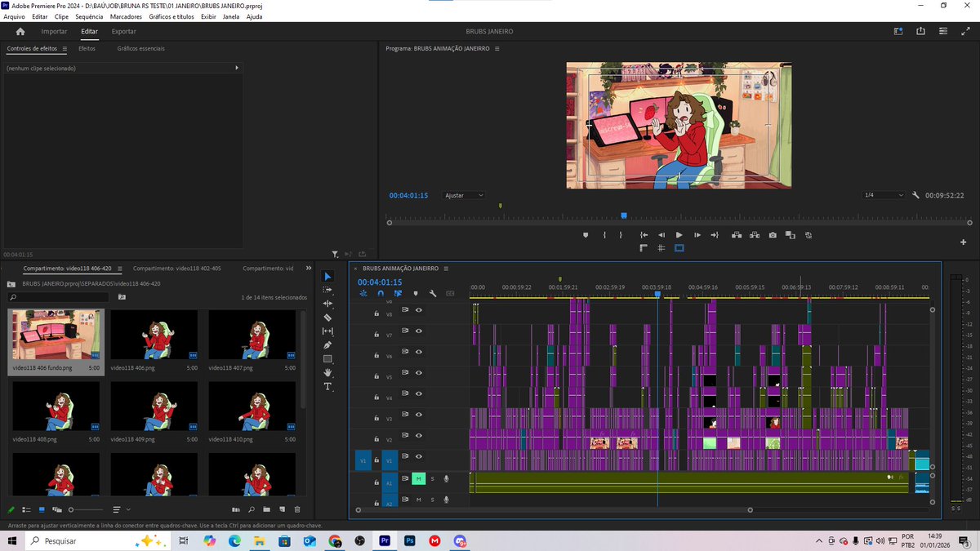The width and height of the screenshot is (980, 551).
Task: Select the Ripple Edit tool
Action: click(x=328, y=304)
